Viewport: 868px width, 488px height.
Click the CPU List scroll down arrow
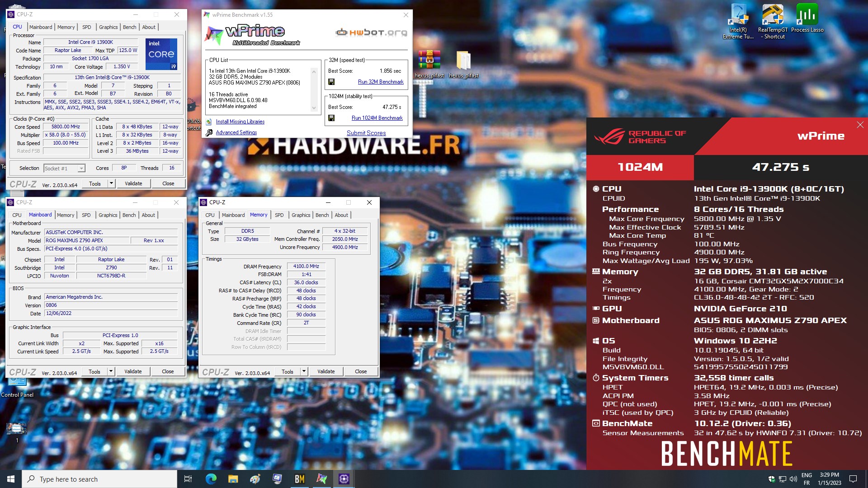(314, 108)
